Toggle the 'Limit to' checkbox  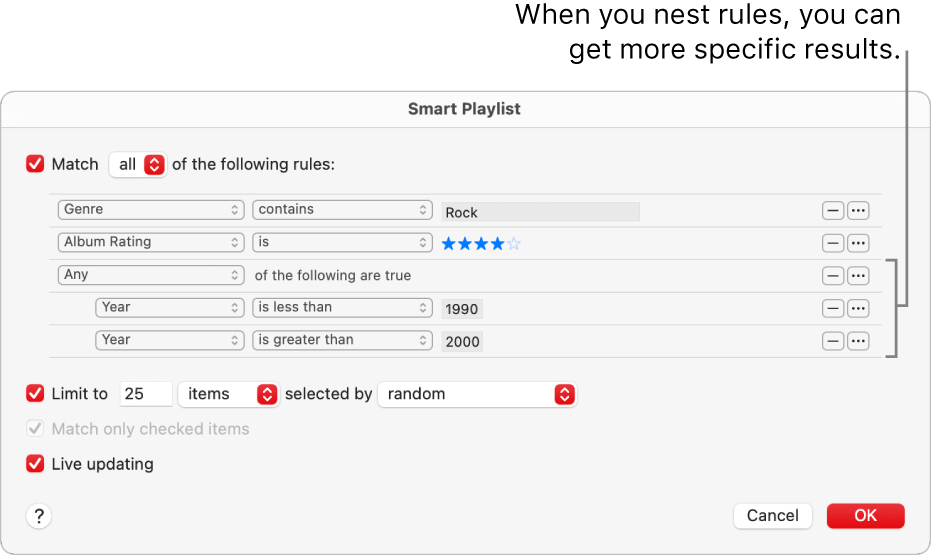(36, 394)
